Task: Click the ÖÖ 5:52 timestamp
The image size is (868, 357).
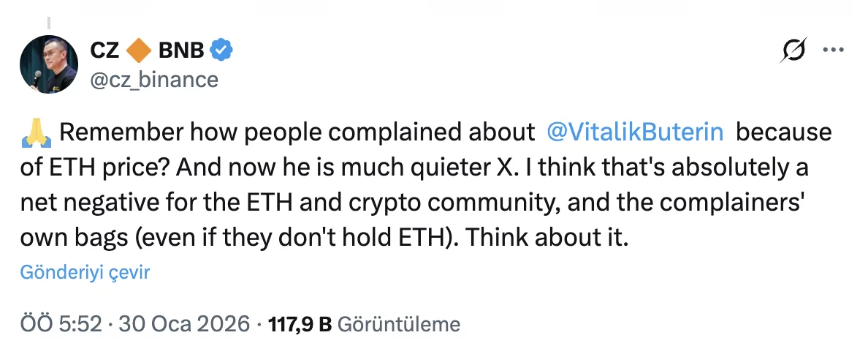Action: [x=60, y=324]
